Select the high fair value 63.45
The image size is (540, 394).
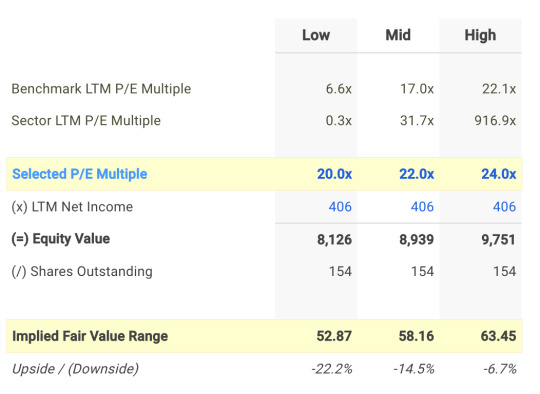click(498, 336)
